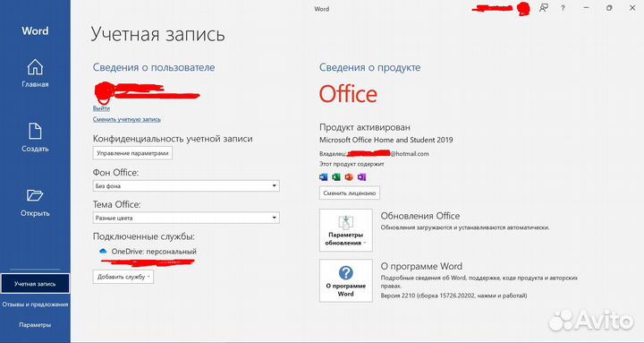Open Отзывы и предложения
Screen dimensions: 644x343
click(x=35, y=304)
